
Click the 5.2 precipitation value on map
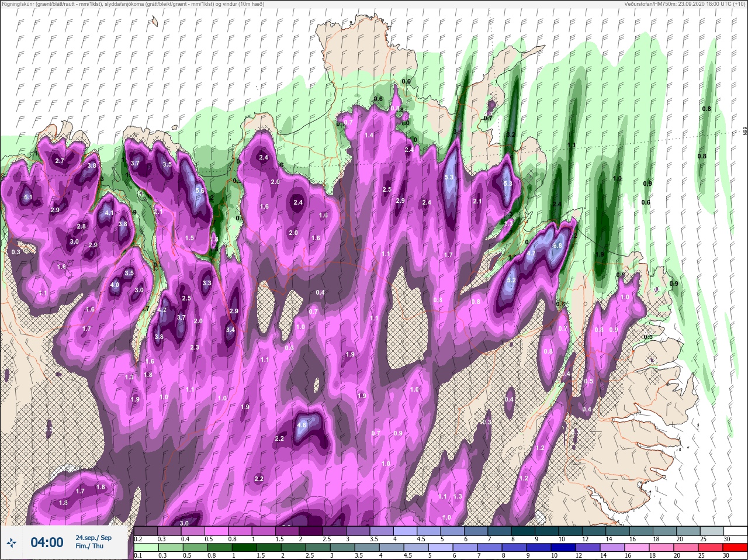click(511, 280)
